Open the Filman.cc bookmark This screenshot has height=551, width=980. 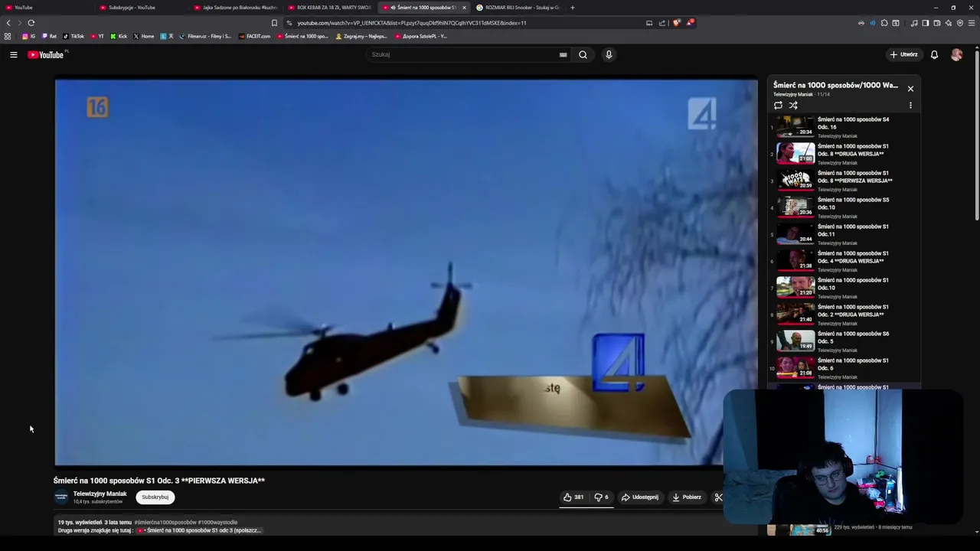tap(205, 36)
